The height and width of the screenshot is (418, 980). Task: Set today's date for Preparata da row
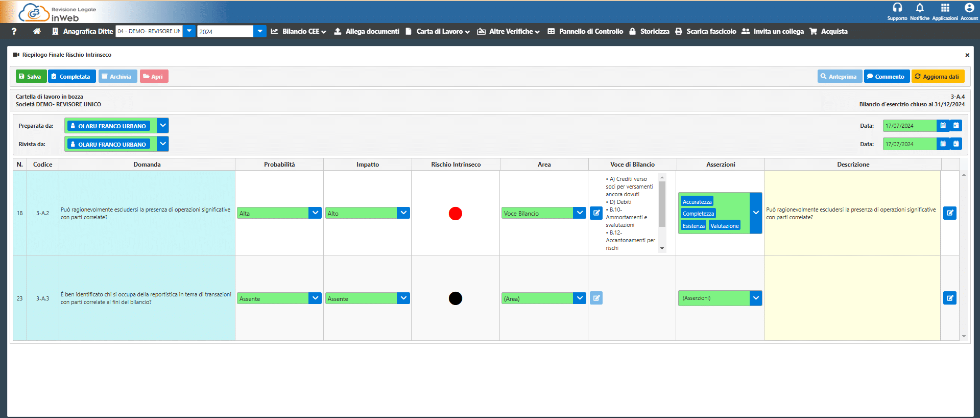click(956, 126)
